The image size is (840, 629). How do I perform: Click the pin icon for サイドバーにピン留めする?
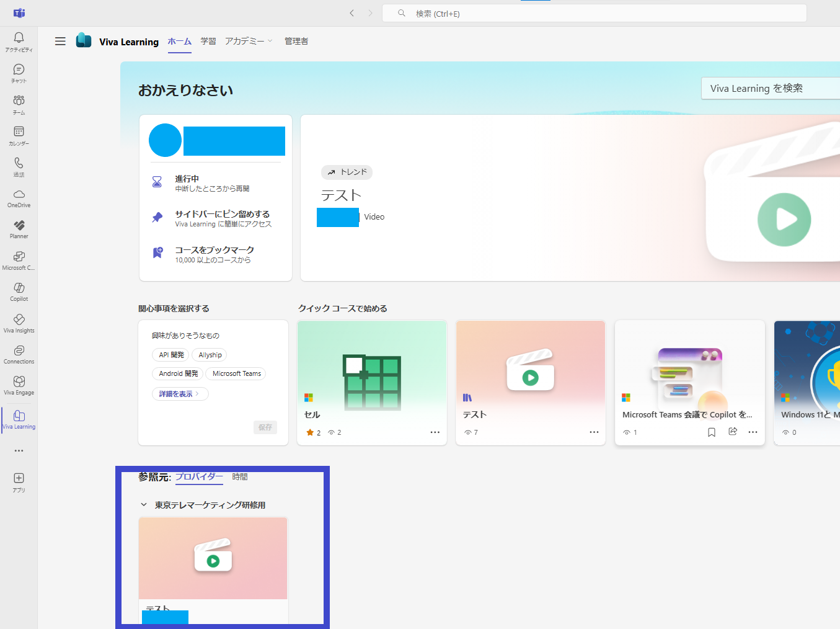[x=157, y=218]
